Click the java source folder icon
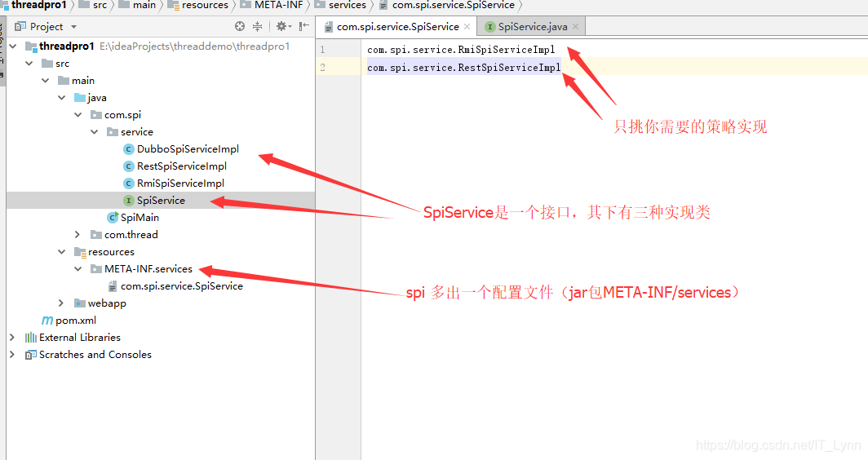 click(80, 98)
